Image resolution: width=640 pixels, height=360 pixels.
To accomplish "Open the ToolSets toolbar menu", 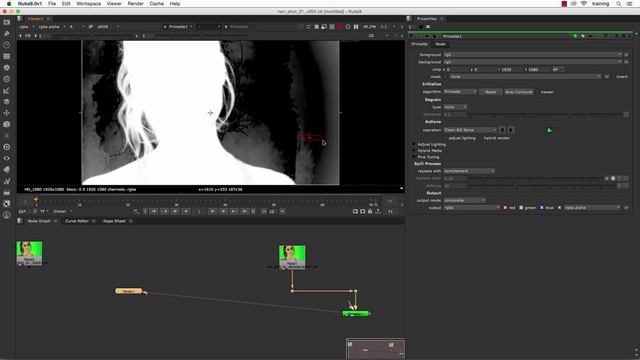I will 7,181.
